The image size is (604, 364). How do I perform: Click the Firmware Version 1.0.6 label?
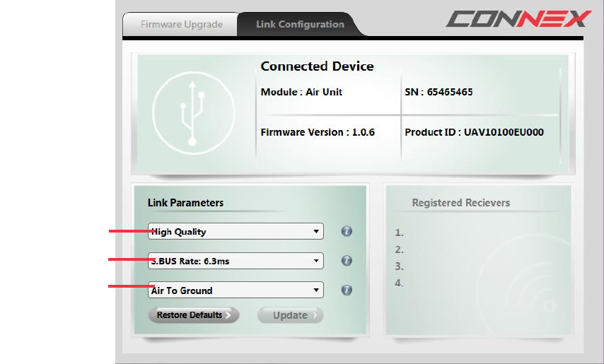coord(318,132)
